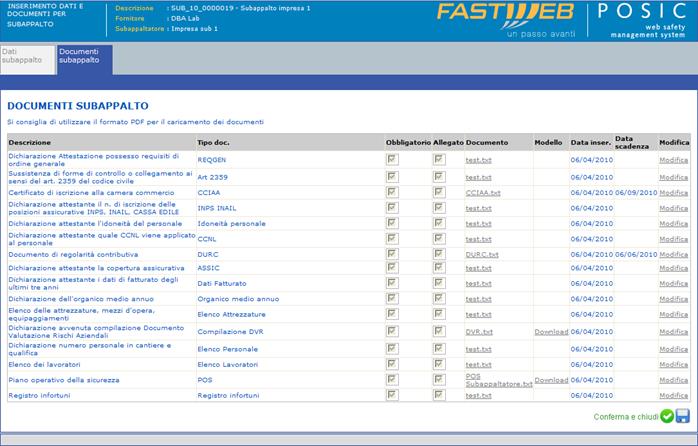This screenshot has width=698, height=446.
Task: Select the Documenti subappalto tab
Action: coord(85,60)
